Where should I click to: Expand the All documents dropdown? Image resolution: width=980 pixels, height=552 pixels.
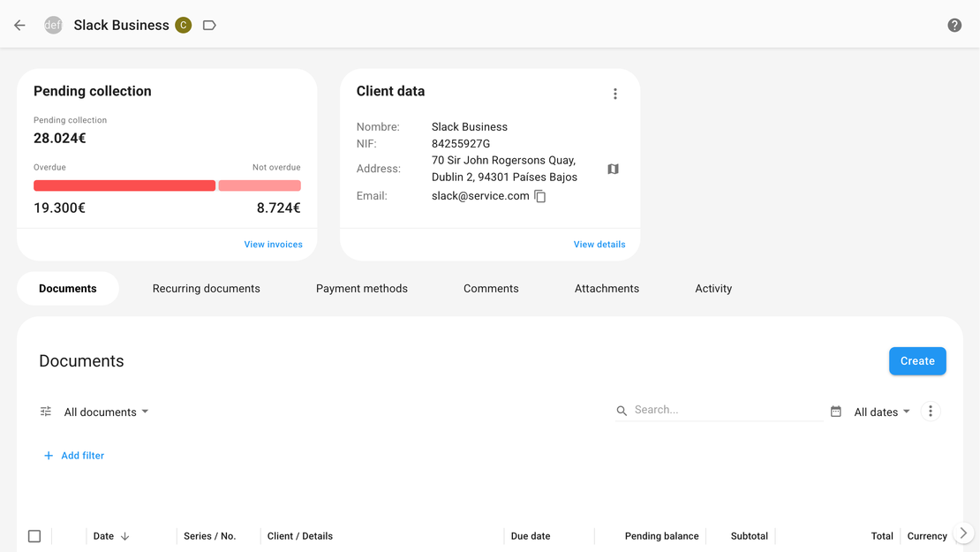click(106, 412)
